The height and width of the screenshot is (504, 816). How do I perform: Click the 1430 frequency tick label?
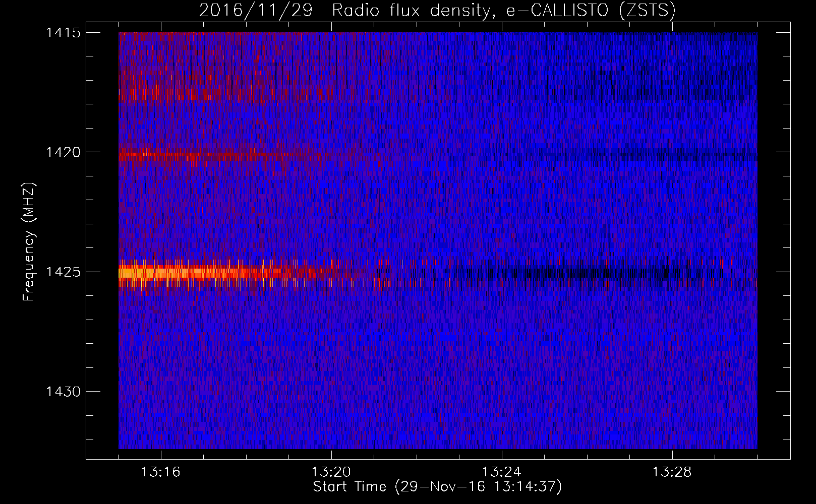pos(63,392)
